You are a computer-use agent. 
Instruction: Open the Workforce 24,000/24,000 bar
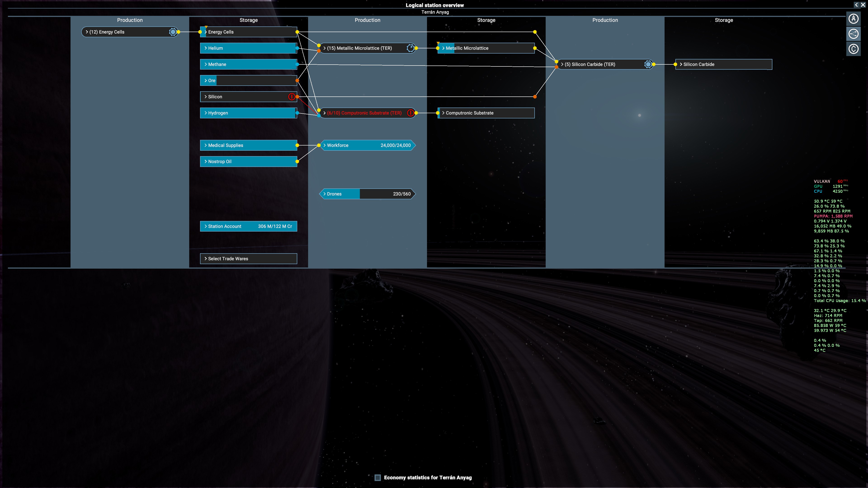point(367,145)
